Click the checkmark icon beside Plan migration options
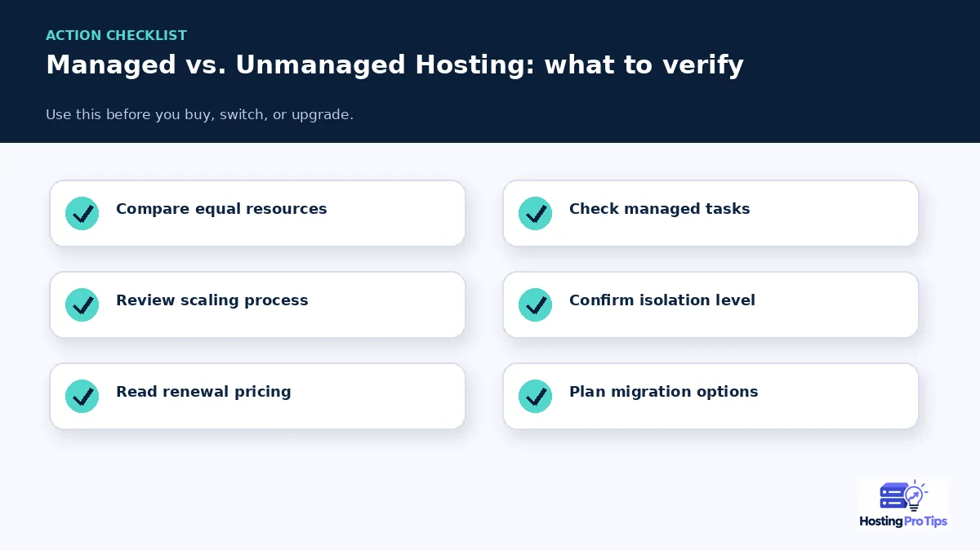The height and width of the screenshot is (551, 980). click(x=535, y=396)
